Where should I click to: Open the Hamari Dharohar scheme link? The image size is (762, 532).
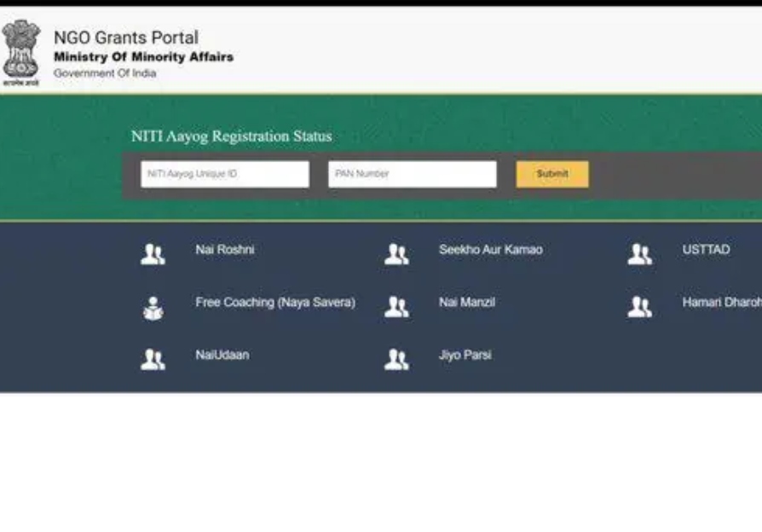(722, 303)
